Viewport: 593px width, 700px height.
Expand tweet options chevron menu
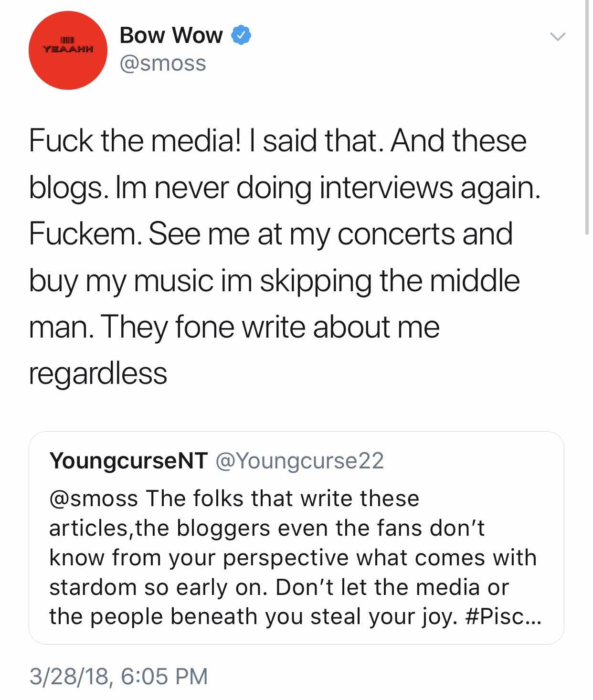557,36
